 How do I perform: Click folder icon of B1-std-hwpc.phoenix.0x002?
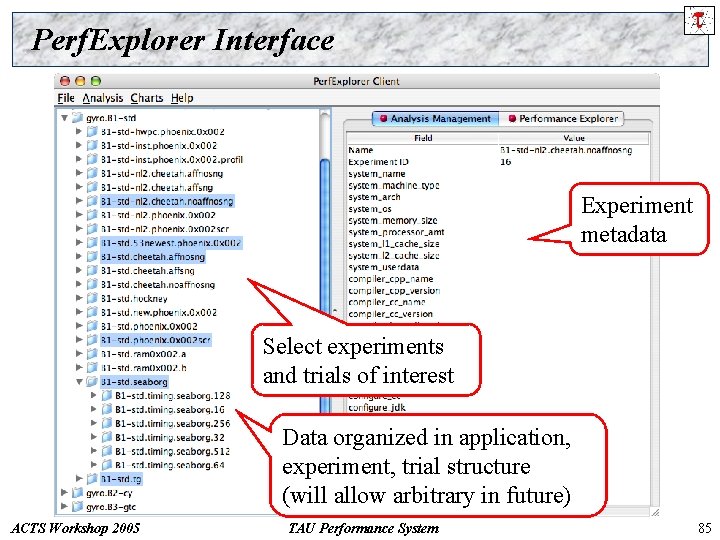[92, 132]
